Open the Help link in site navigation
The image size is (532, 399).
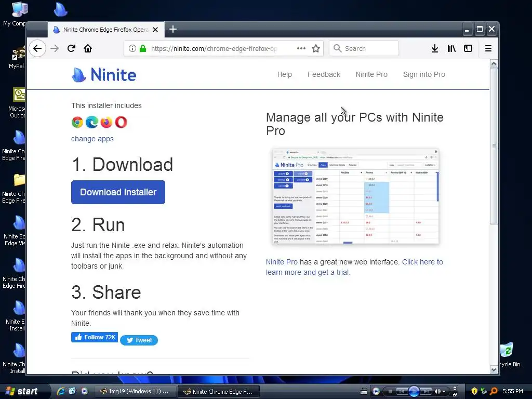284,74
